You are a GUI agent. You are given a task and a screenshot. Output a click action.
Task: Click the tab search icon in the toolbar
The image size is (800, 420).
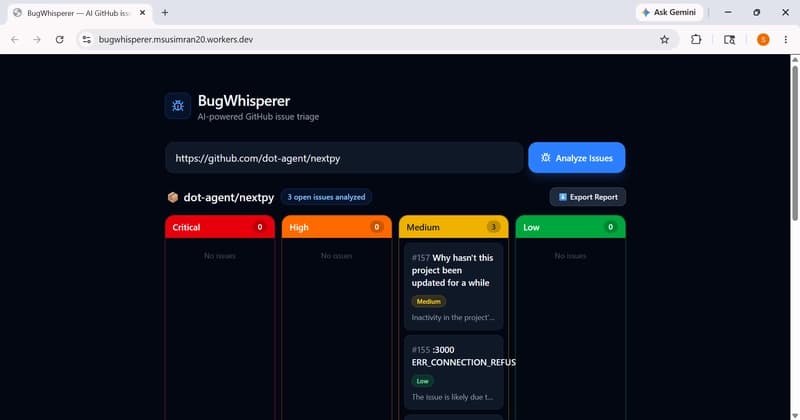click(x=730, y=39)
